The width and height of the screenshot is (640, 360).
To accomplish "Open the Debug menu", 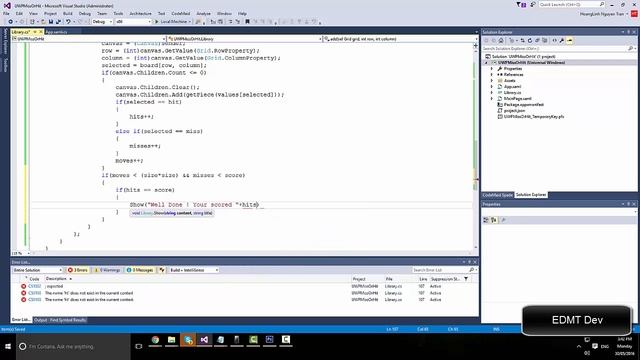I will [84, 13].
